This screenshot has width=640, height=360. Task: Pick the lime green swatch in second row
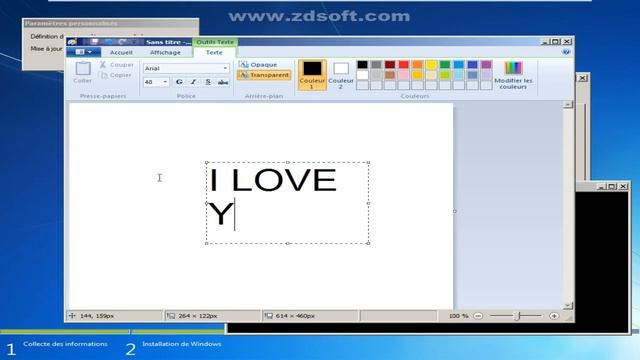[445, 75]
